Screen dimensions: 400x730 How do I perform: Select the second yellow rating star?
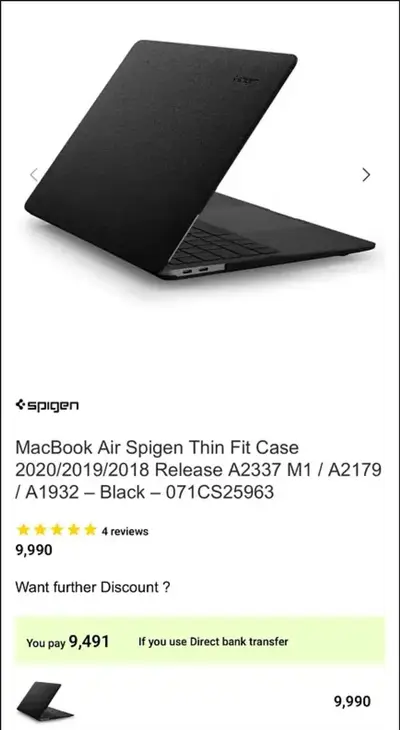40,530
